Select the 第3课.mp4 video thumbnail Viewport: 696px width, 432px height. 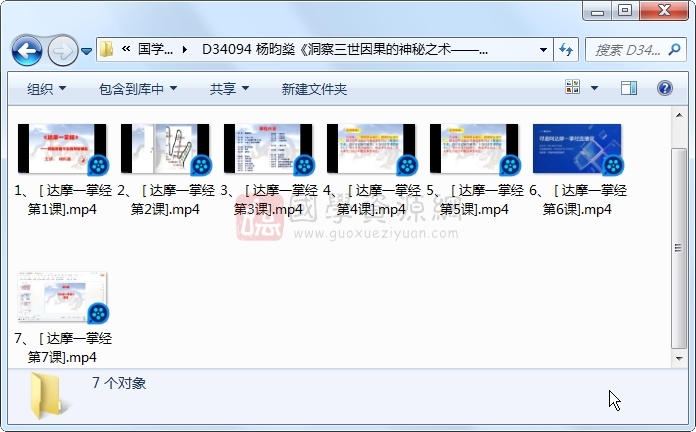[x=268, y=149]
